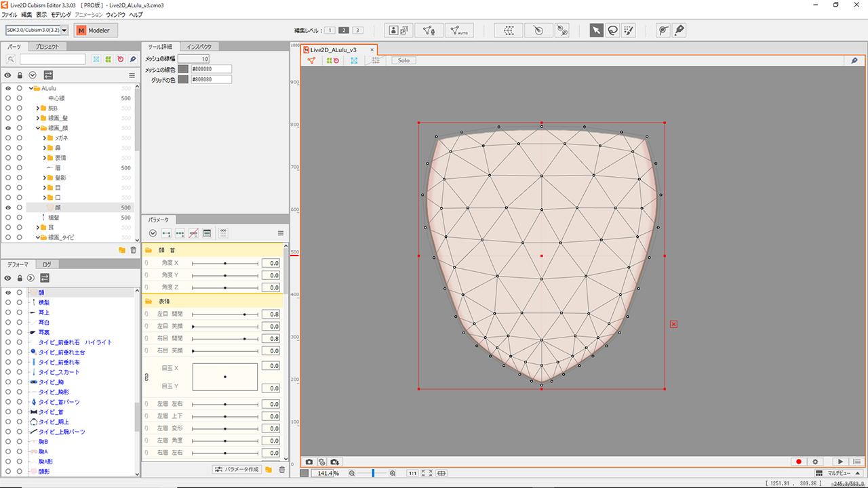Select the Lasso selection tool
The width and height of the screenshot is (868, 488).
612,30
